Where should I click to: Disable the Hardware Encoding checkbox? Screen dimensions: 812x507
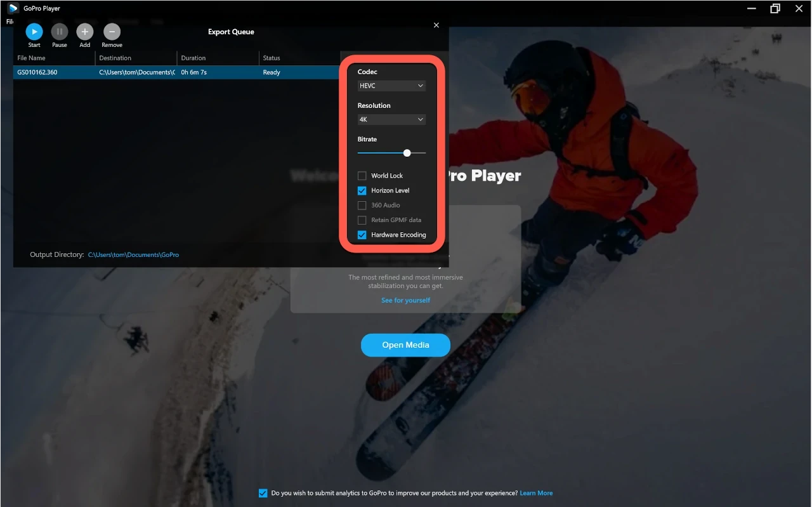[362, 235]
